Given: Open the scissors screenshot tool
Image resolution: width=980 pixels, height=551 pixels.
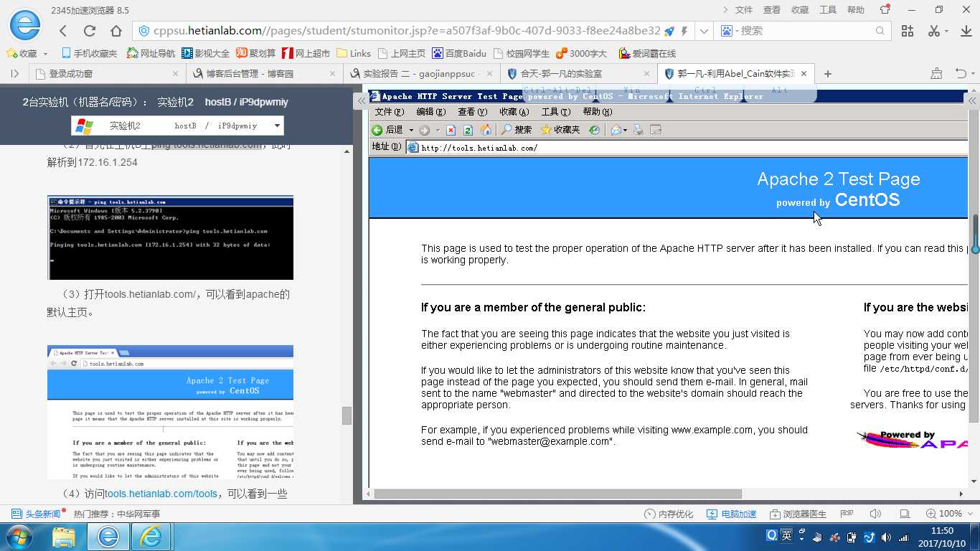Looking at the screenshot, I should (933, 31).
